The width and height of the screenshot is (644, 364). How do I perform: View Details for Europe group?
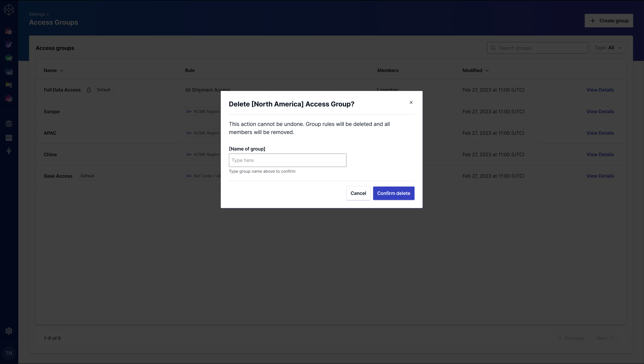[x=600, y=111]
